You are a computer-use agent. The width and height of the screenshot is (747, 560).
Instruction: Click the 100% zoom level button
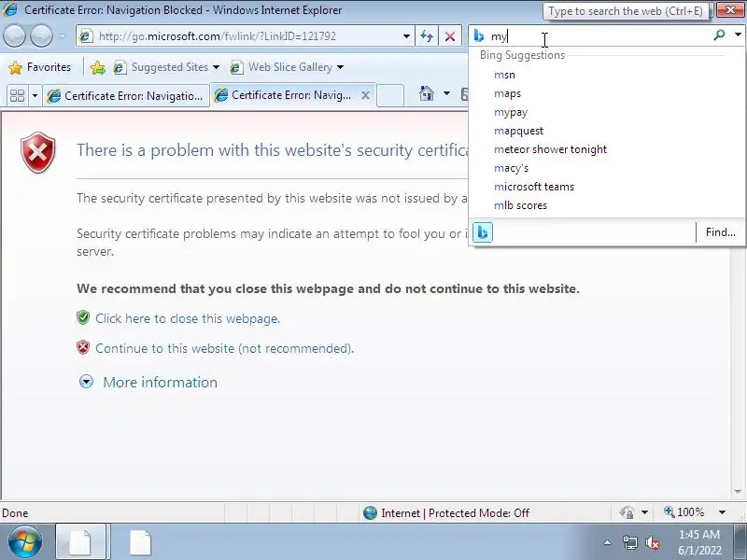coord(684,512)
